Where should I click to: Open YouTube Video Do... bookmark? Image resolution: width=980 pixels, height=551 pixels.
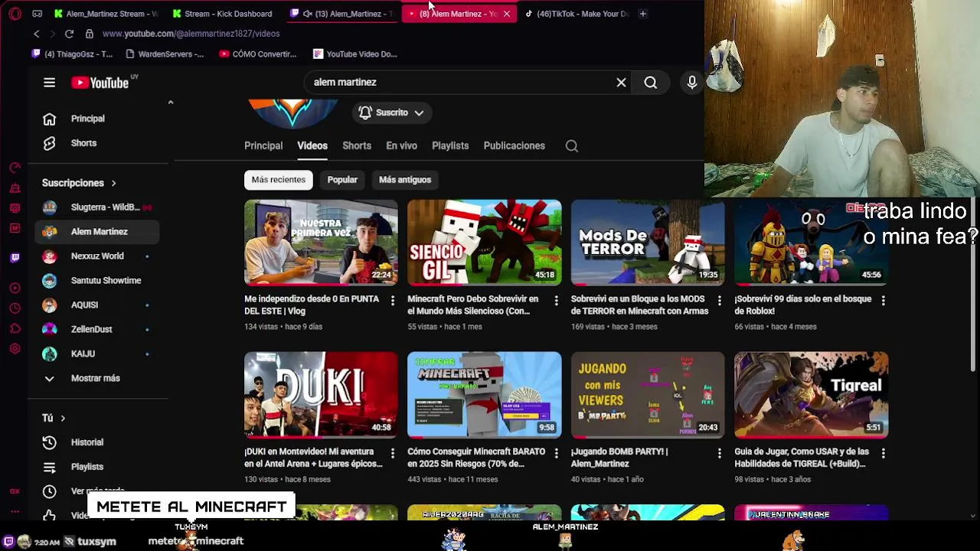(354, 54)
